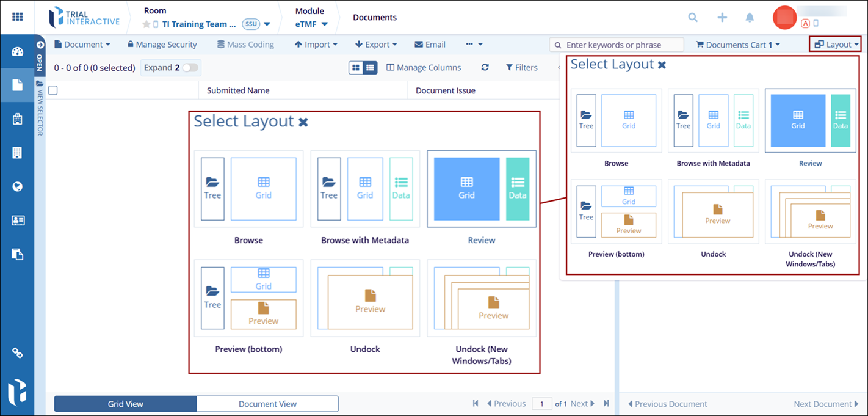Switch to tile card view toggle
Screen dimensions: 868x416
pyautogui.click(x=356, y=68)
